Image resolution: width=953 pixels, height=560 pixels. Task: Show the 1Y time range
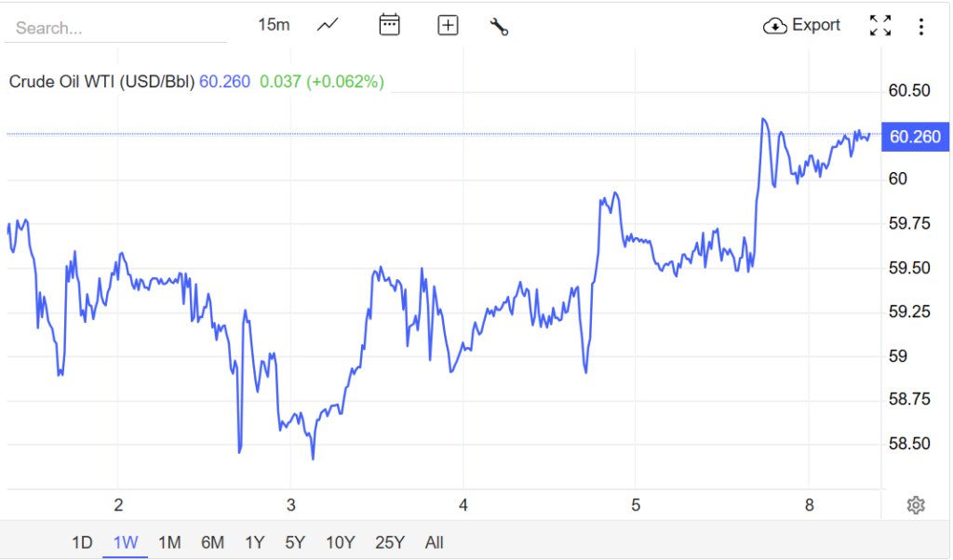click(x=254, y=542)
